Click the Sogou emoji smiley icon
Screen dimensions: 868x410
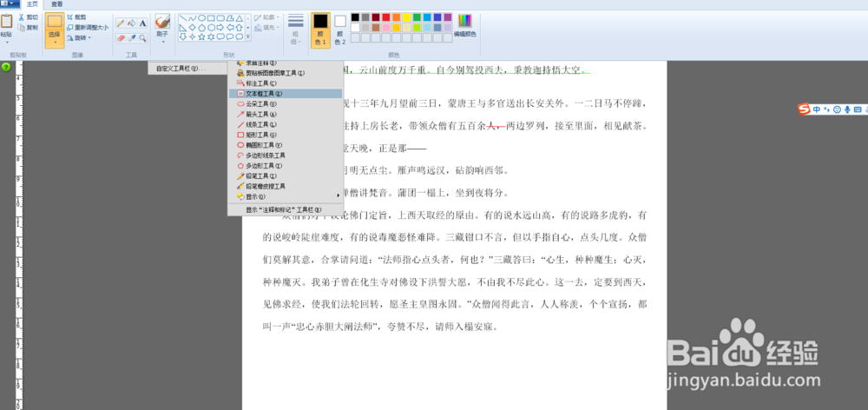pos(837,109)
